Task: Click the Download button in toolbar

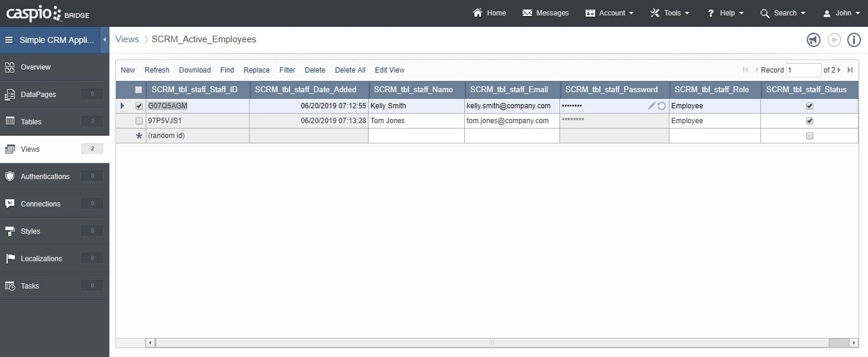Action: 194,70
